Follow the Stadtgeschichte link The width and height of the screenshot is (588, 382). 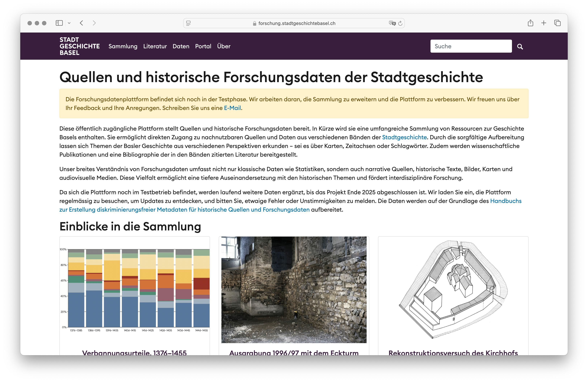pos(404,137)
